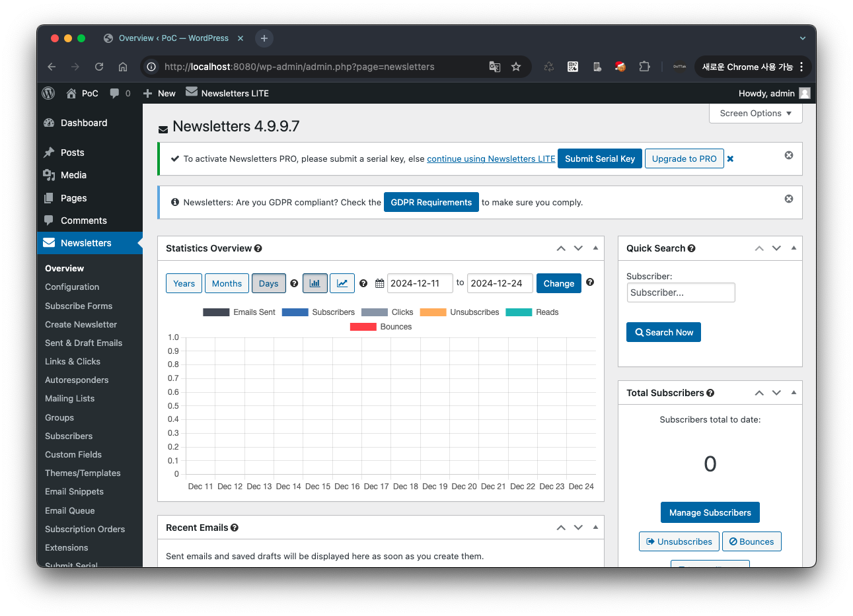Screen dimensions: 853x616
Task: Select the Days statistics view
Action: point(268,283)
